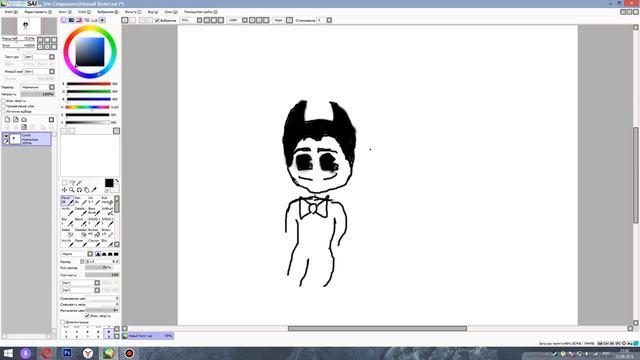Adjust the red channel color slider
640x360 pixels.
[89, 84]
